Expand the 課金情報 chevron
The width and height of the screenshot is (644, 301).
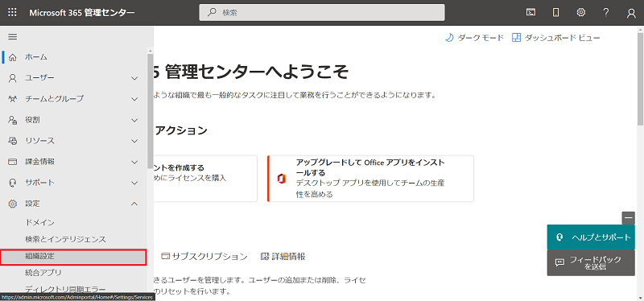134,162
